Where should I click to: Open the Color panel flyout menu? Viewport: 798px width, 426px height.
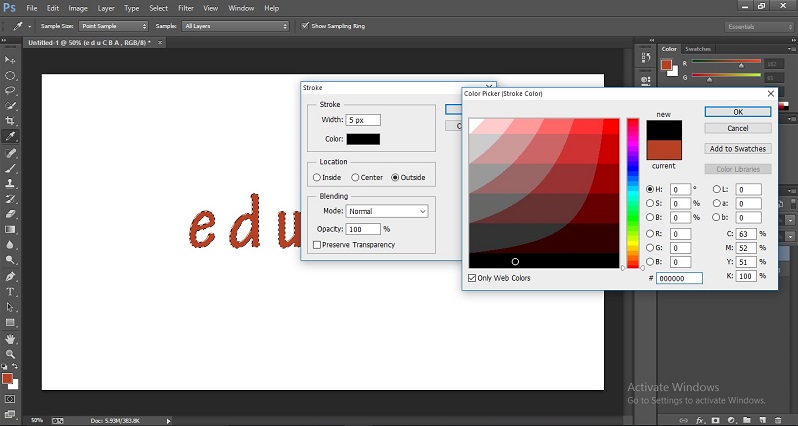click(791, 49)
